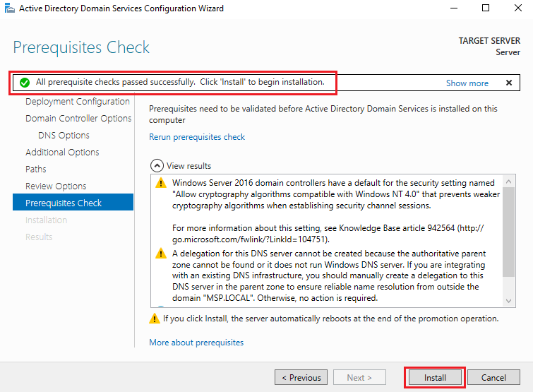This screenshot has height=392, width=533.
Task: Dismiss the notification banner with X
Action: click(x=509, y=83)
